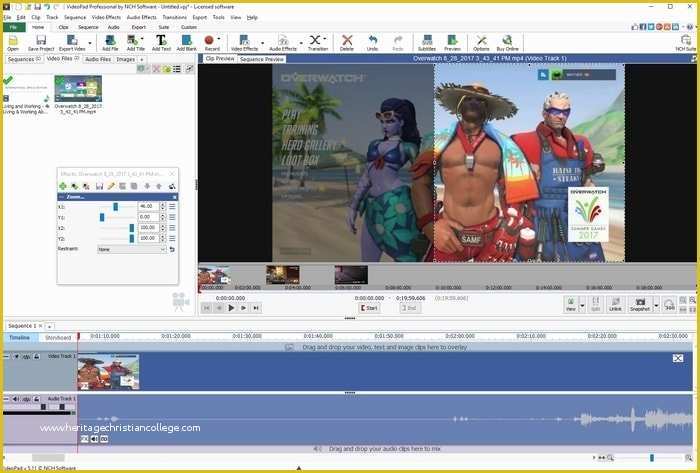Toggle Video Track 1 visibility icon
Screen dimensions: 700x473
click(16, 357)
